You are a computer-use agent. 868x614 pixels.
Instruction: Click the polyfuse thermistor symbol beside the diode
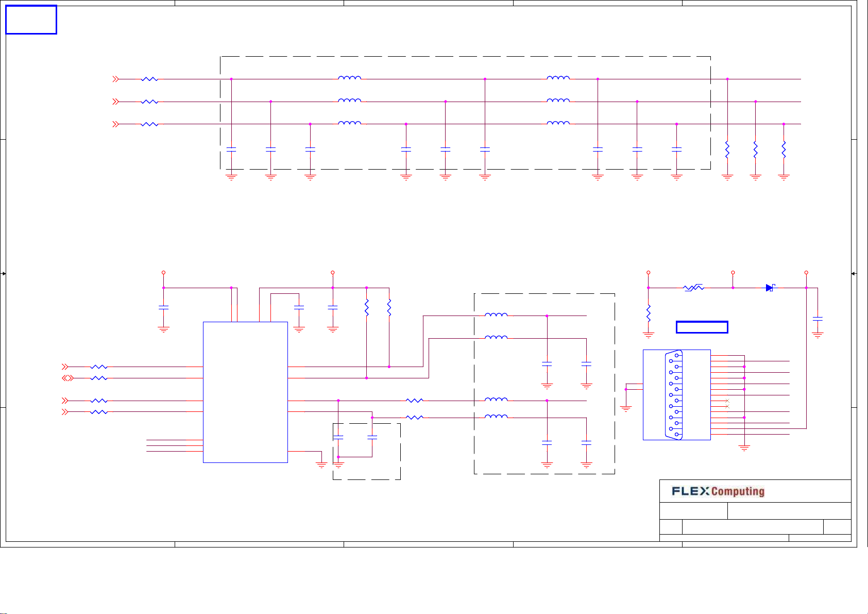click(693, 288)
